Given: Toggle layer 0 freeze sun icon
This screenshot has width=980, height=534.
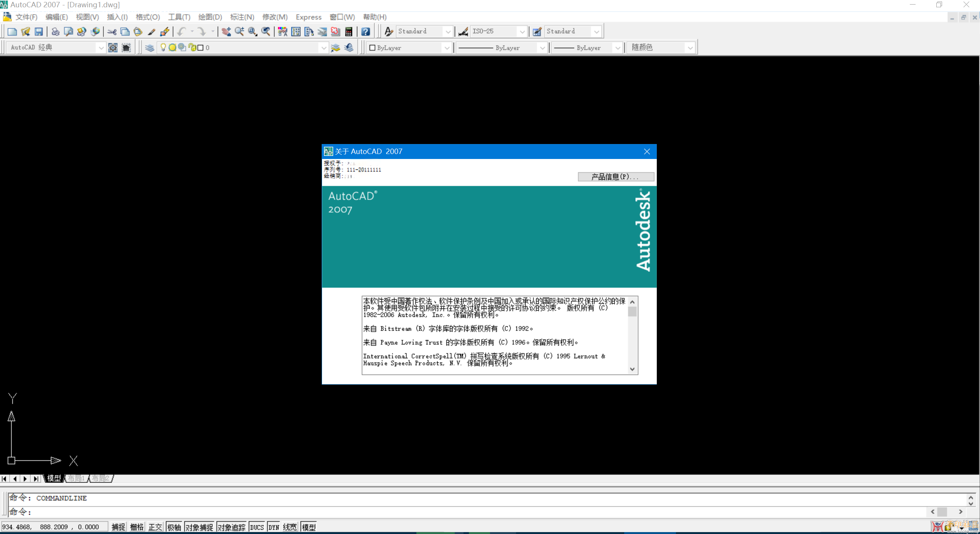Looking at the screenshot, I should click(172, 48).
